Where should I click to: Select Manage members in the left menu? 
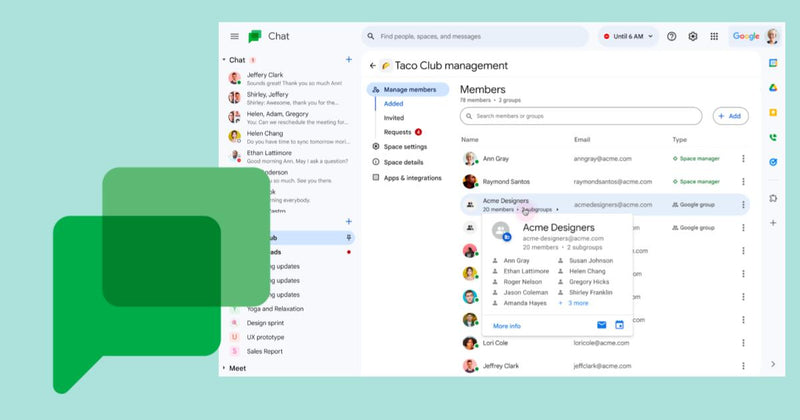coord(408,89)
